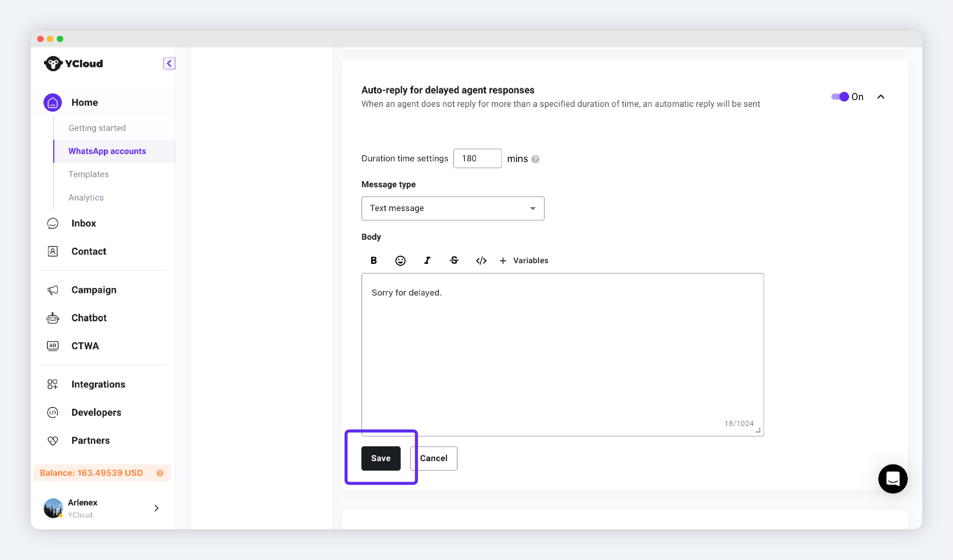The image size is (953, 560).
Task: Click the duration minutes input field
Action: (x=477, y=158)
